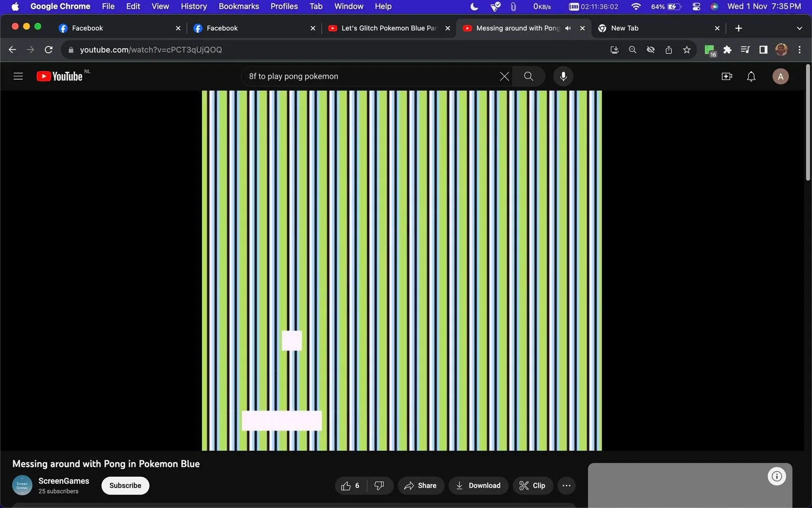This screenshot has width=812, height=508.
Task: Click the search input field
Action: click(x=370, y=76)
